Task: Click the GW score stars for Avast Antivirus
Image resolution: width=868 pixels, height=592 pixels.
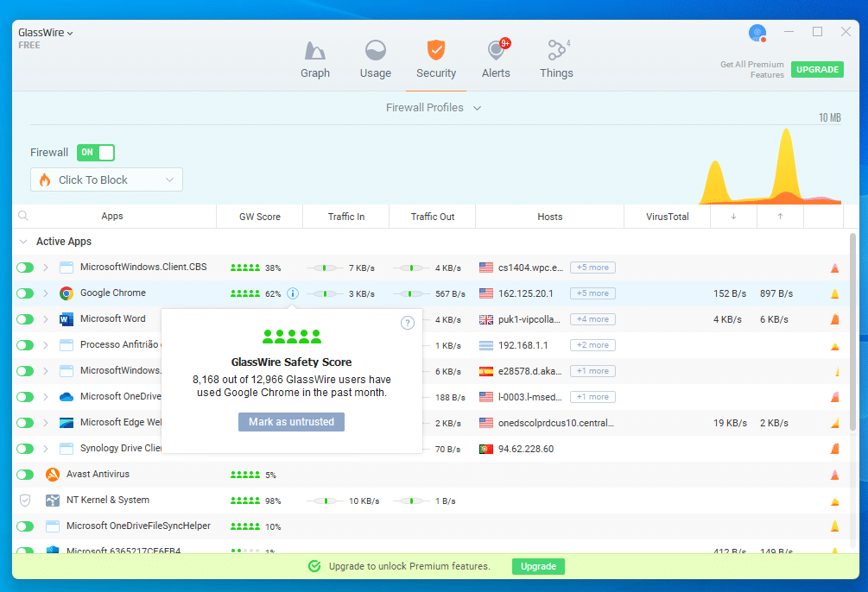Action: point(245,475)
